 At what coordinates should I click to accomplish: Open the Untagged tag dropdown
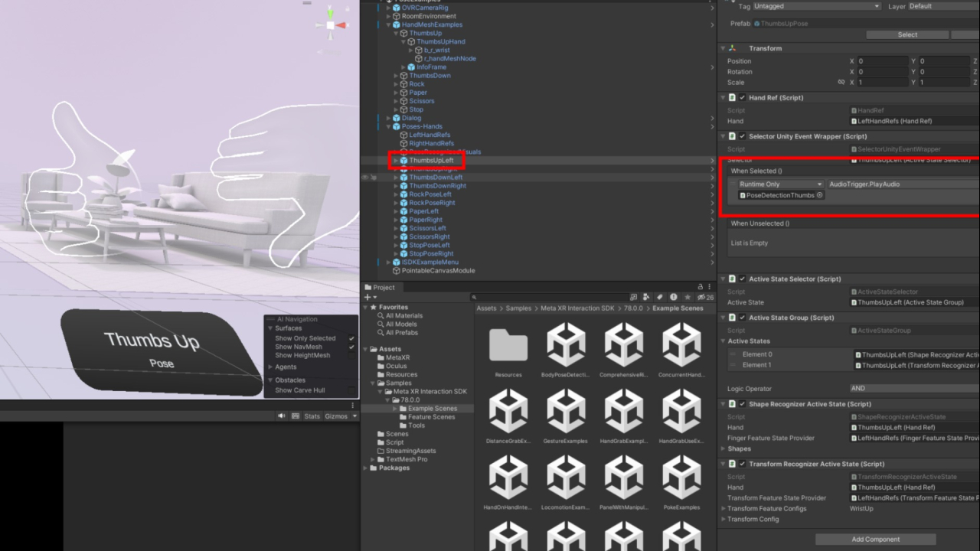(817, 6)
